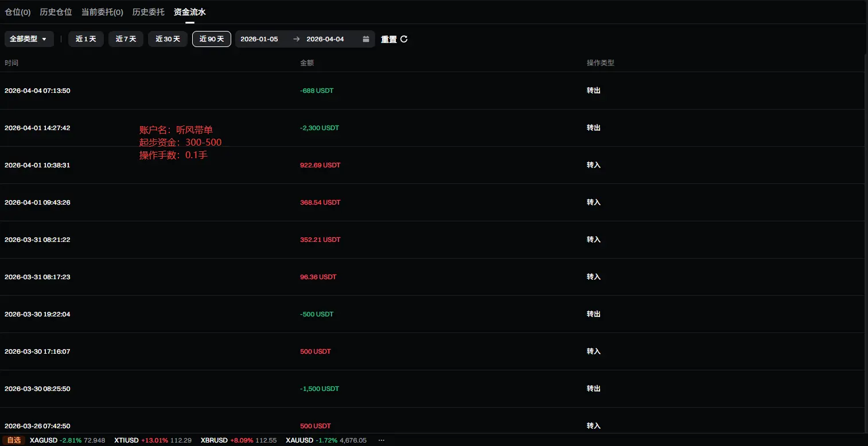The height and width of the screenshot is (446, 868).
Task: Select 500 USDT in the 2026-03-26 row
Action: (316, 426)
